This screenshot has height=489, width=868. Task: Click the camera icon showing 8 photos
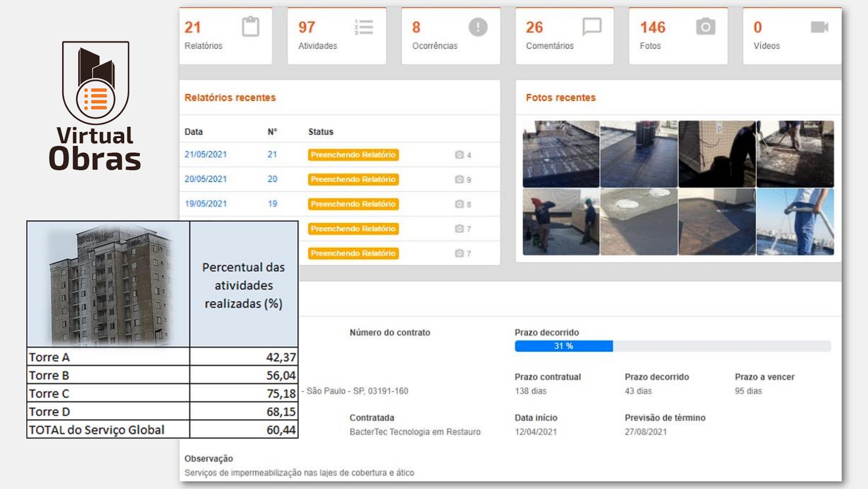(460, 204)
